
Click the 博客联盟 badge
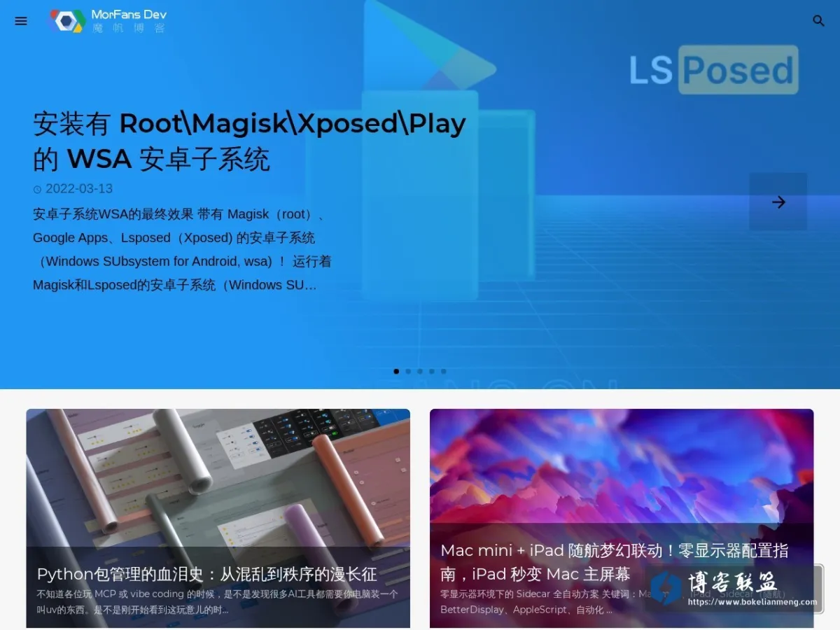pyautogui.click(x=732, y=588)
